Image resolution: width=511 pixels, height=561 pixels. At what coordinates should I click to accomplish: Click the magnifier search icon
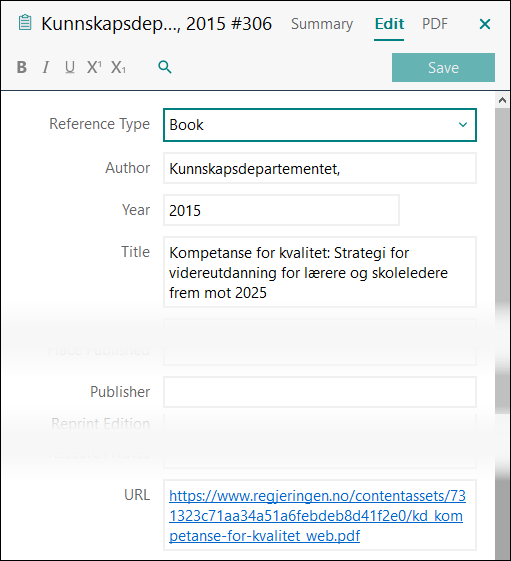[x=165, y=67]
